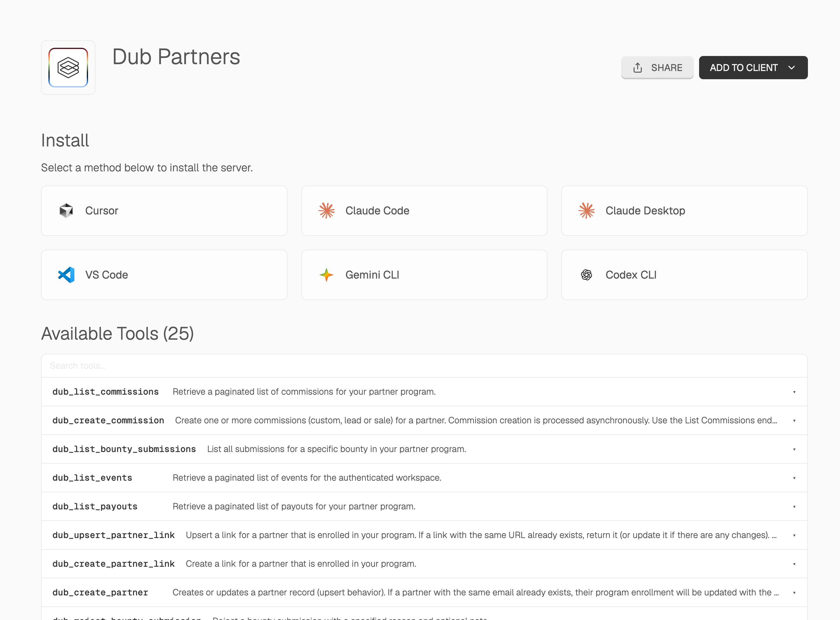840x620 pixels.
Task: Click the 'Upsert a link for a partner' description
Action: click(x=481, y=535)
